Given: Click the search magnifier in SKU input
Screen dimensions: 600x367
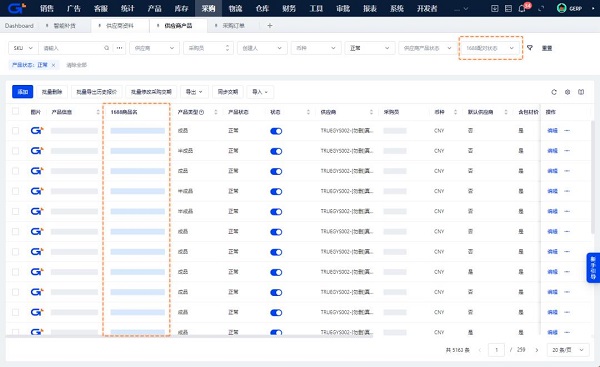Looking at the screenshot, I should point(106,48).
